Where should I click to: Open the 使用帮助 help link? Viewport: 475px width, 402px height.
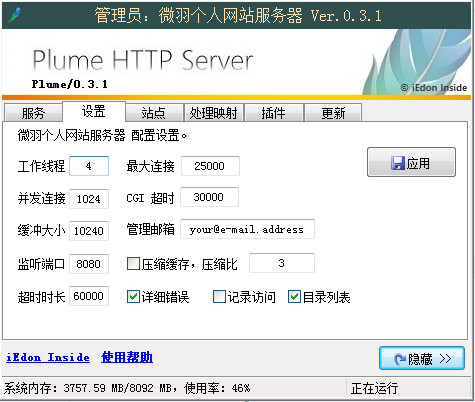click(x=127, y=357)
